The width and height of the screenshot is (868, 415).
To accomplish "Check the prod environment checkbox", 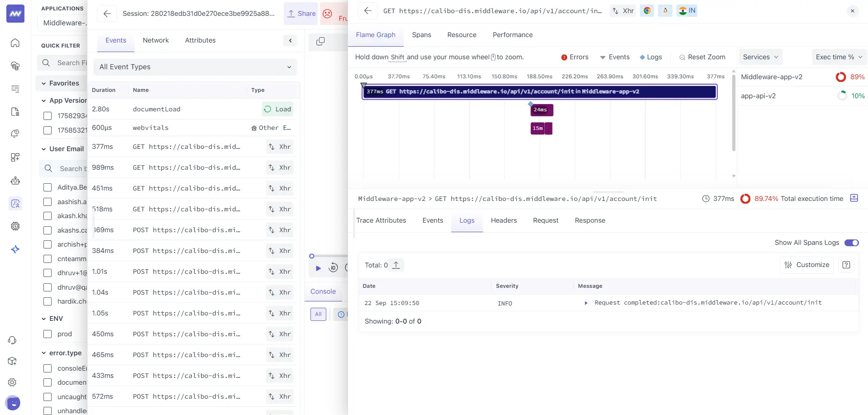I will point(48,334).
